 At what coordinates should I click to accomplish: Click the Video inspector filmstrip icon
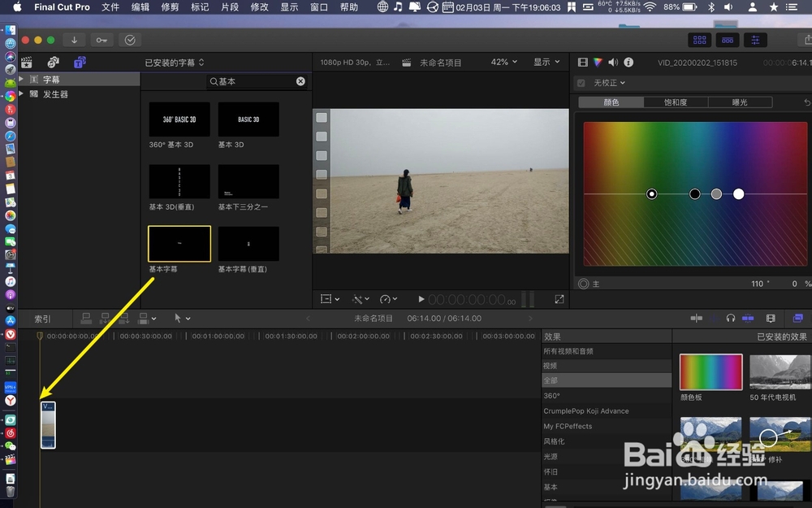[583, 63]
